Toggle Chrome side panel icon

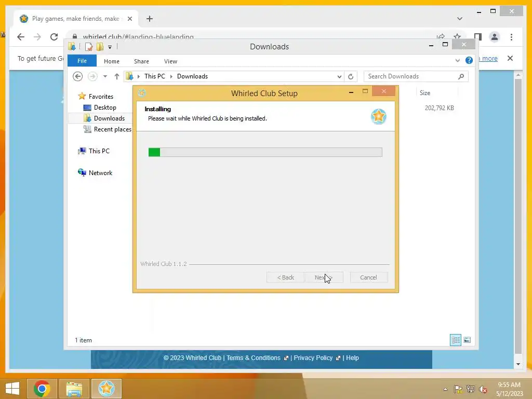(478, 37)
